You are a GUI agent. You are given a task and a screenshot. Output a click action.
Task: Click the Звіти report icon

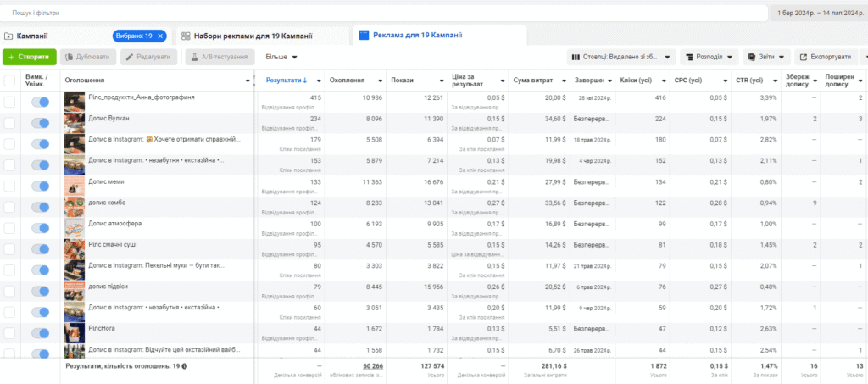coord(751,57)
